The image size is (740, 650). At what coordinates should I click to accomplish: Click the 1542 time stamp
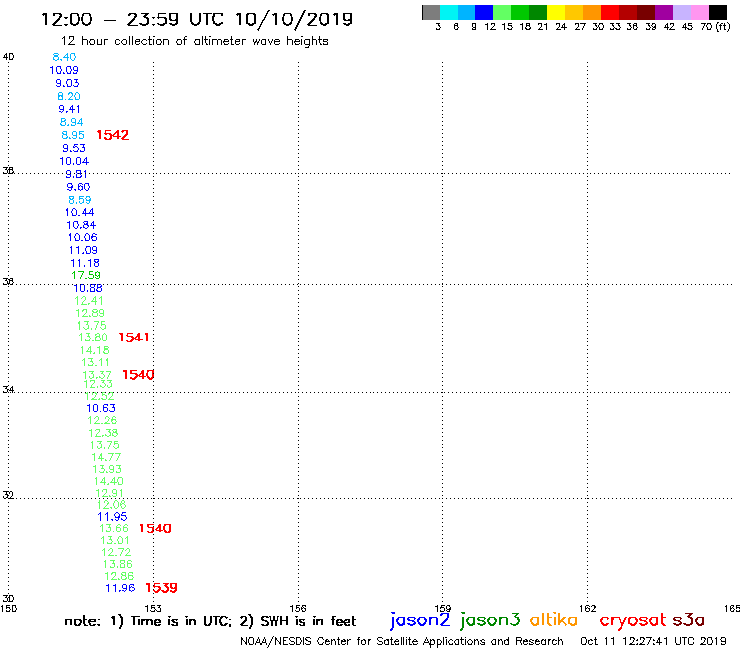(112, 135)
